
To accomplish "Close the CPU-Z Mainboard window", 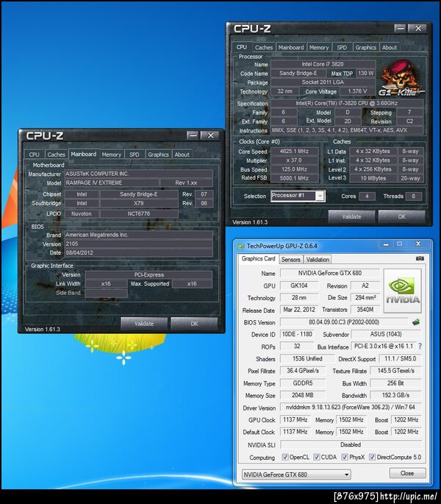I will pyautogui.click(x=210, y=135).
